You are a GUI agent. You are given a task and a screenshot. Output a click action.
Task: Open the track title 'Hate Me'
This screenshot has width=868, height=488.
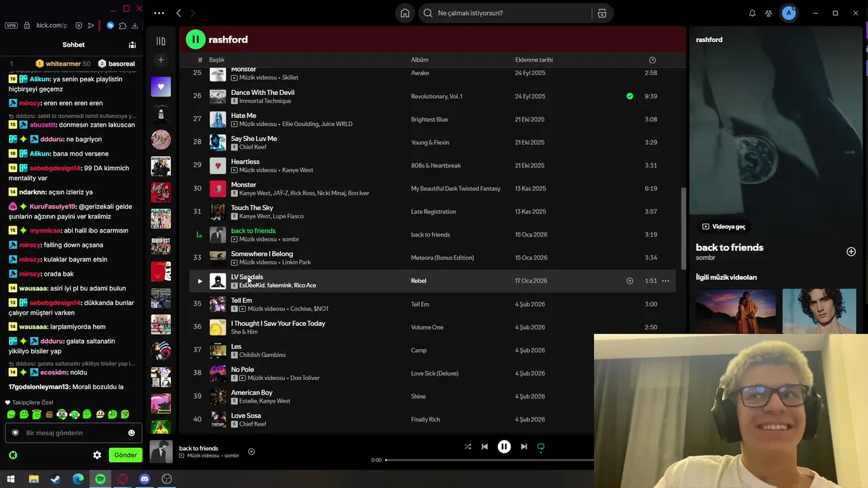(243, 116)
